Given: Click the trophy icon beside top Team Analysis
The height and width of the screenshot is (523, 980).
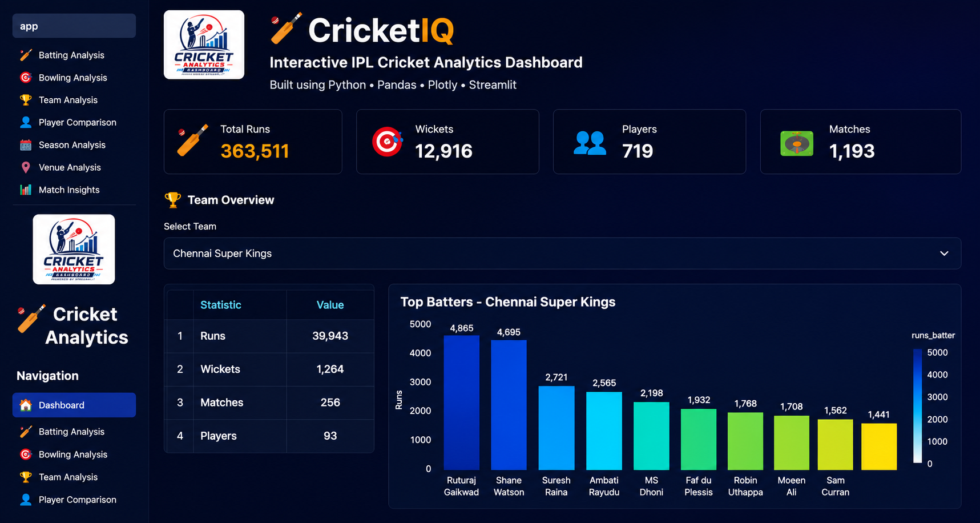Looking at the screenshot, I should [x=26, y=100].
